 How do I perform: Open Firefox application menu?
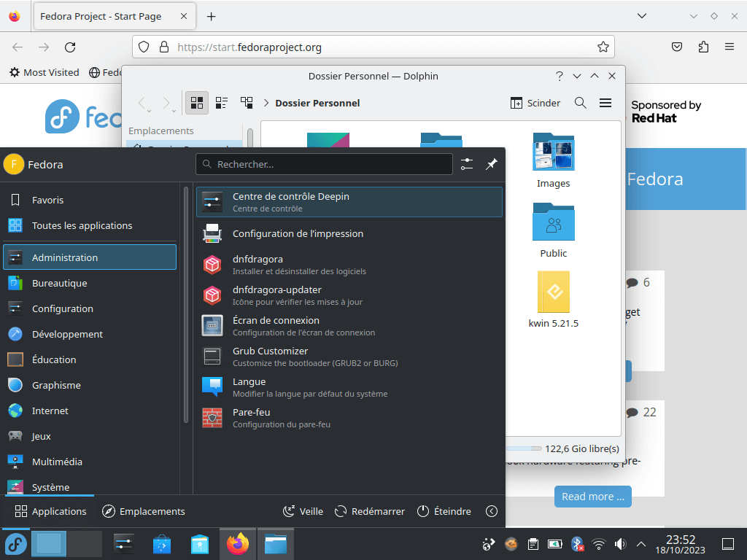coord(729,47)
